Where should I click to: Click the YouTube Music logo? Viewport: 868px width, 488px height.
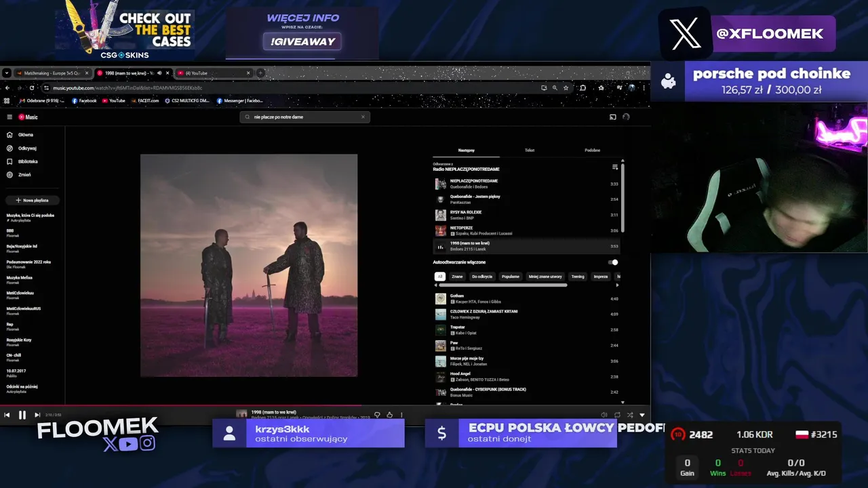click(x=28, y=117)
